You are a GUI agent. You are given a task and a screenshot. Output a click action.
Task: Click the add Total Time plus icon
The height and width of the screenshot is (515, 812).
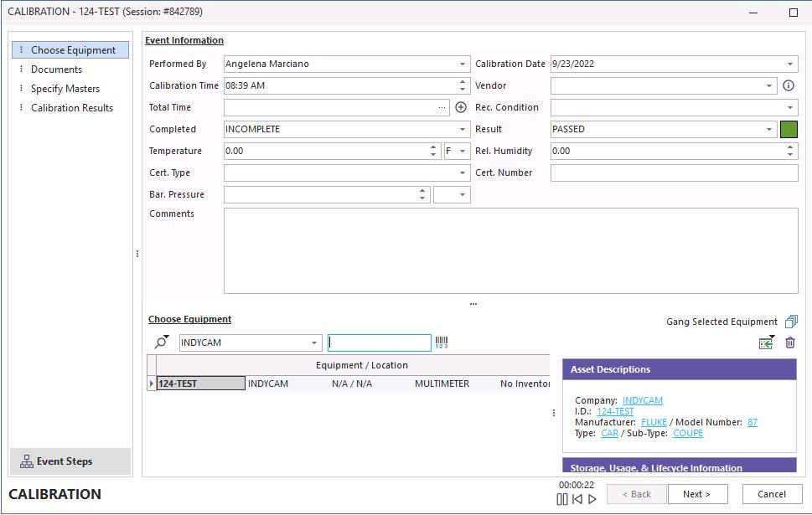pyautogui.click(x=461, y=107)
